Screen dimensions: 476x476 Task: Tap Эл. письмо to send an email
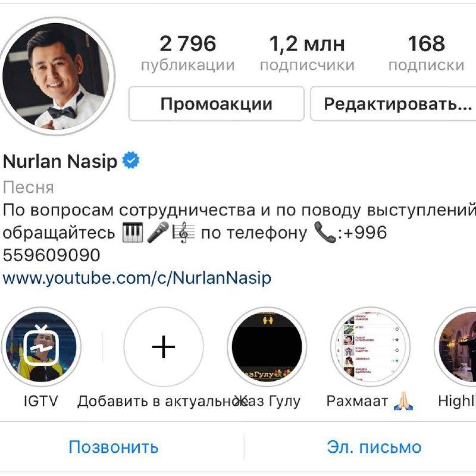[374, 447]
